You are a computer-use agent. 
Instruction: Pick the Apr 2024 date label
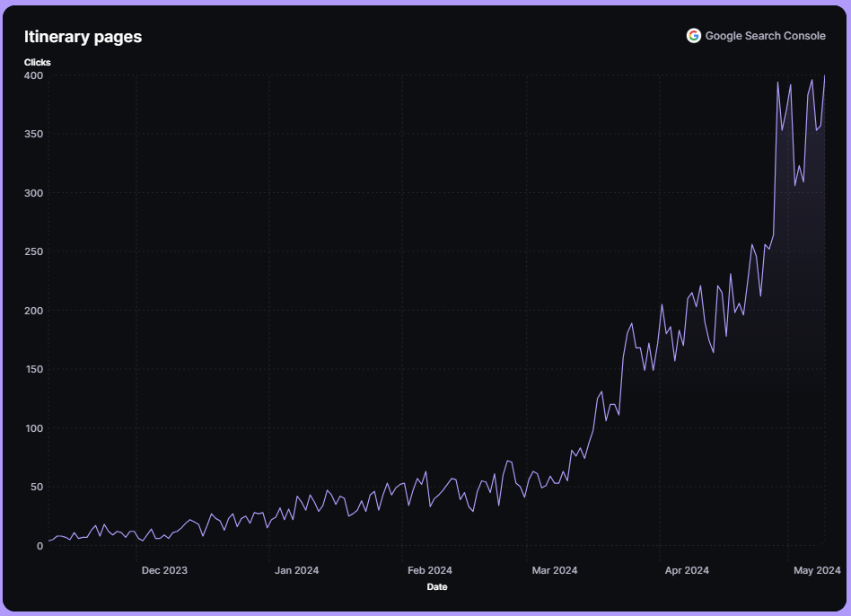click(x=687, y=570)
